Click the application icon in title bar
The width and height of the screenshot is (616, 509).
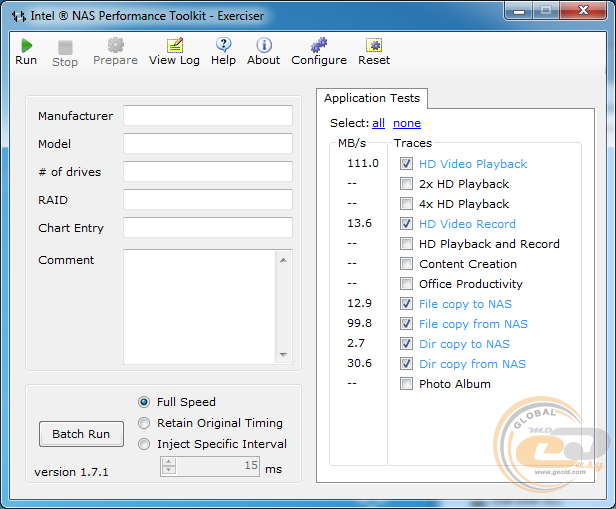(18, 16)
